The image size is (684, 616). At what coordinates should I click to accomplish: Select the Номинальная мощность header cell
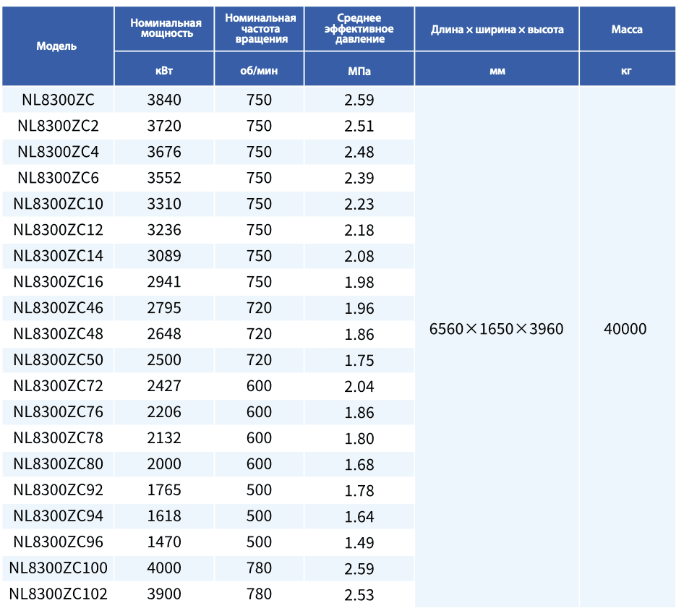click(166, 28)
